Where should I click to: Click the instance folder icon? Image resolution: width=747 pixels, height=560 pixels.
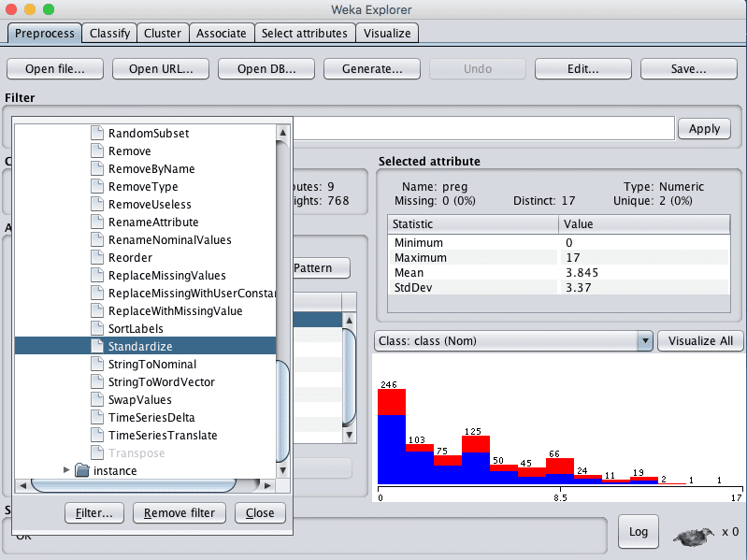click(82, 470)
